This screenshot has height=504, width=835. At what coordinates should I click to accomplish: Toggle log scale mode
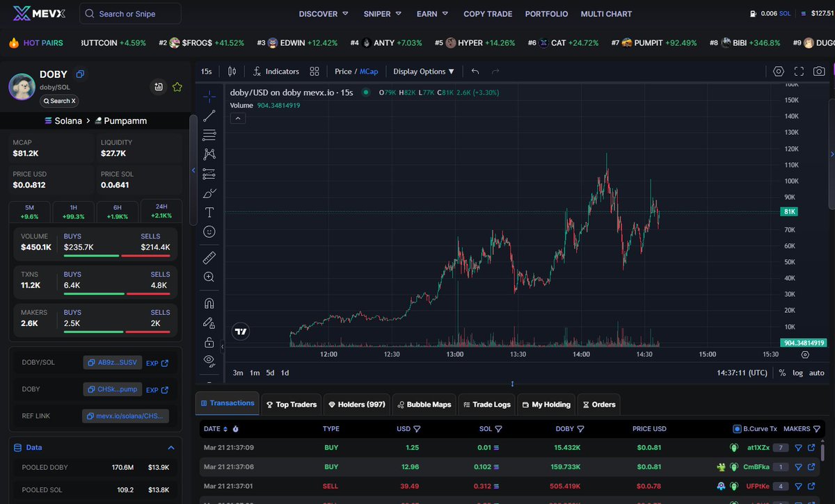[x=797, y=373]
